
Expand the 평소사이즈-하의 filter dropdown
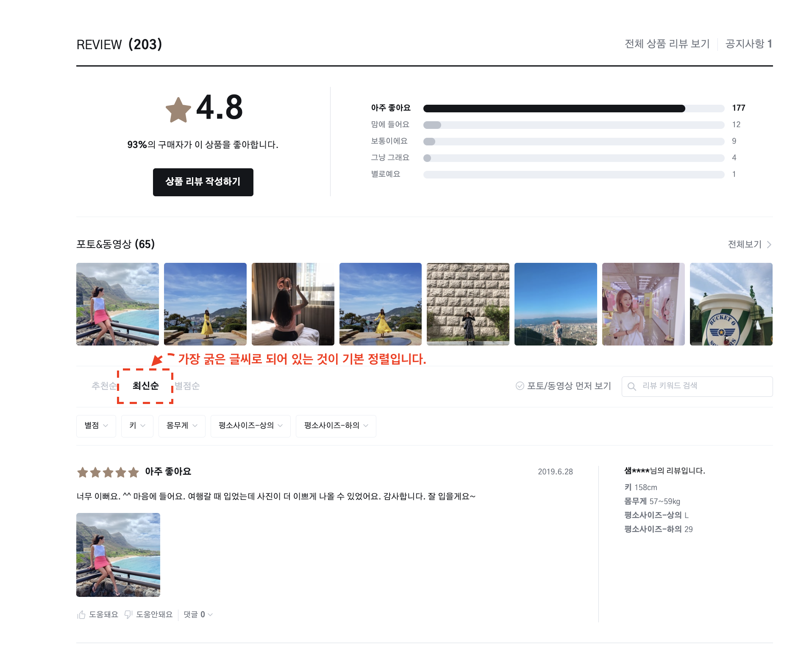coord(336,426)
